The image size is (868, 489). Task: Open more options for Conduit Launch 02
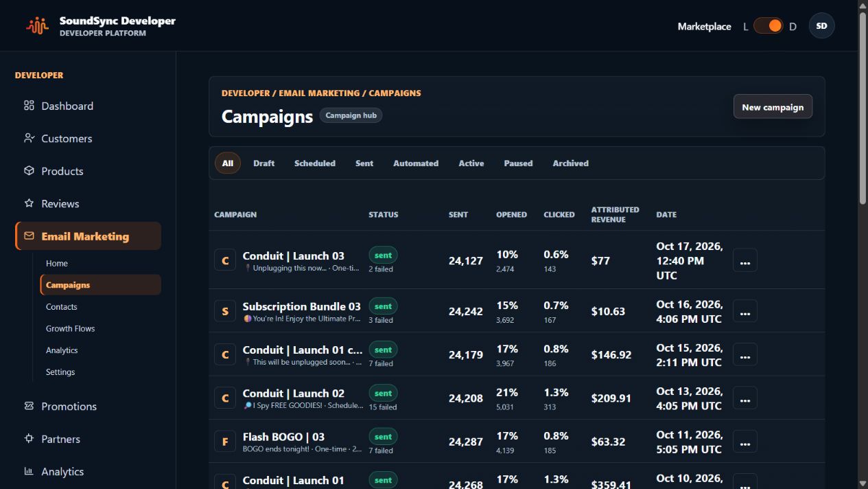tap(745, 398)
